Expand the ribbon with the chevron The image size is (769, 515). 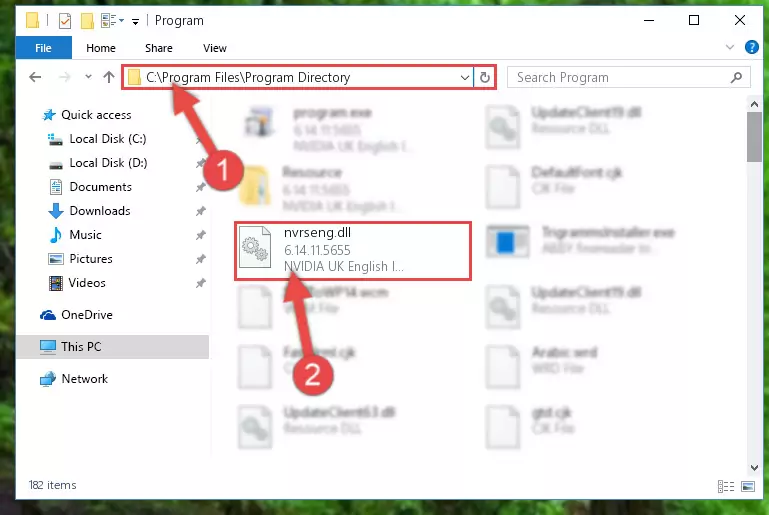(730, 48)
